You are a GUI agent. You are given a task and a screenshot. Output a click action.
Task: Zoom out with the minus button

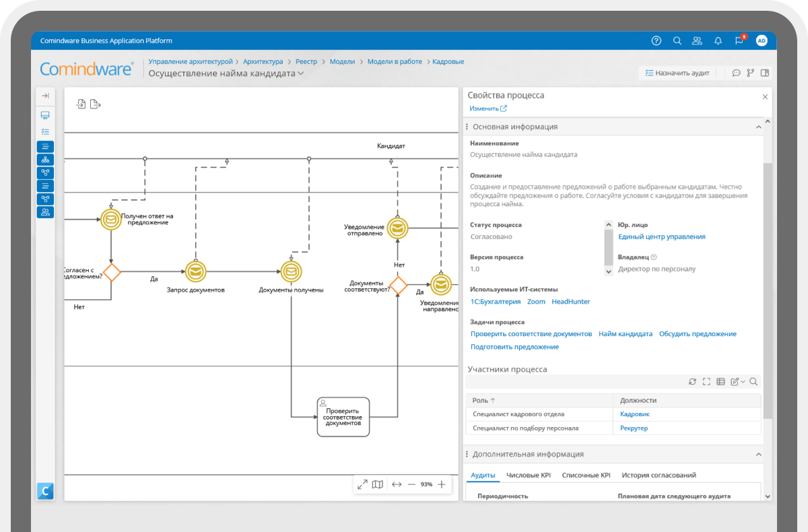(411, 484)
